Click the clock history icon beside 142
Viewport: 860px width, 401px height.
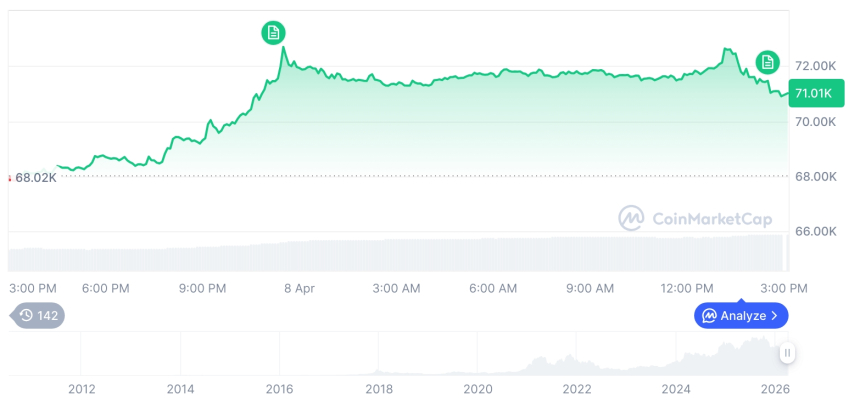[27, 316]
